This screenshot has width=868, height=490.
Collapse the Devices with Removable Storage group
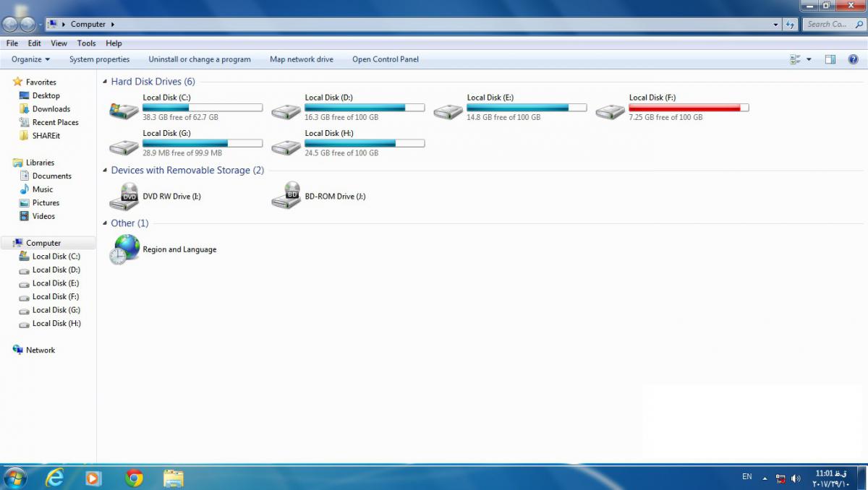pyautogui.click(x=106, y=171)
